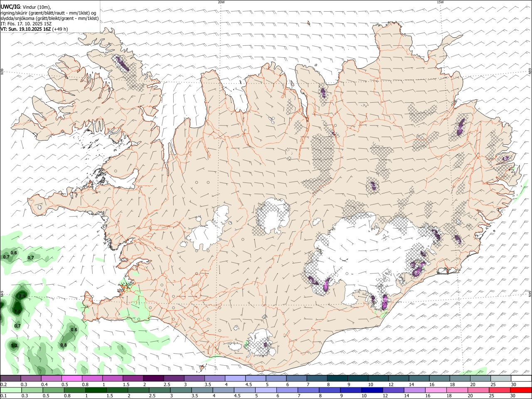Pick the pale gray swatch between 25 and 30 in upper row
Viewport: 532px width, 399px height.
(501, 378)
